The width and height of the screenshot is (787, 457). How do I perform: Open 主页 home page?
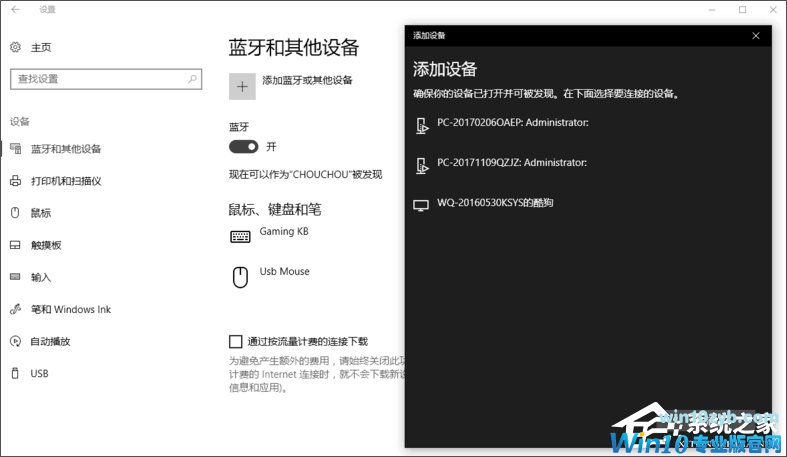pos(41,47)
